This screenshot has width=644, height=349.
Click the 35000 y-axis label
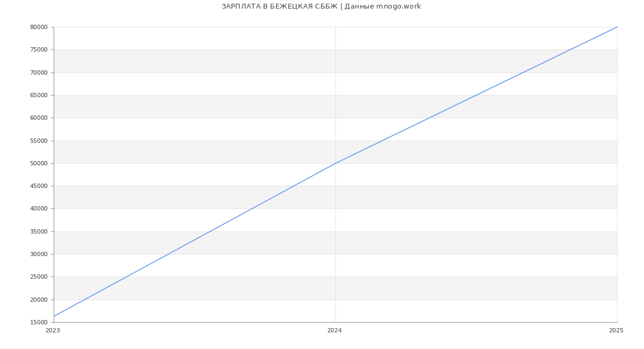tap(39, 232)
